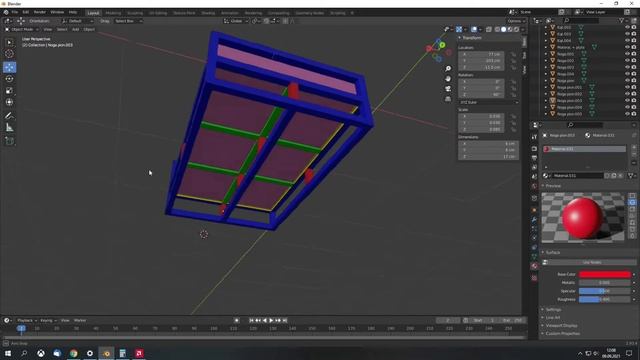This screenshot has height=360, width=640.
Task: Toggle viewport gizmos button
Action: pos(459,29)
